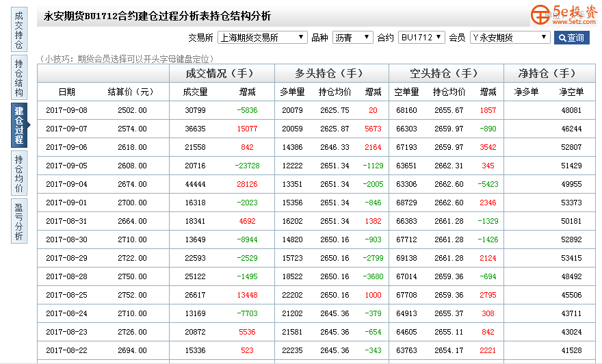Click settlement price 2752.00
The image size is (602, 364).
[x=132, y=296]
